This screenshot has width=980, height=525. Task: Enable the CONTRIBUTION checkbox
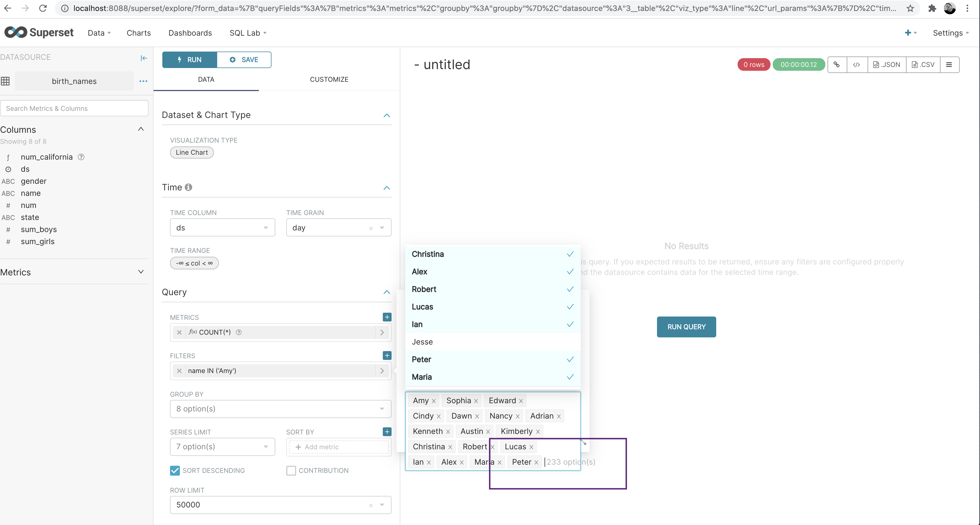291,470
